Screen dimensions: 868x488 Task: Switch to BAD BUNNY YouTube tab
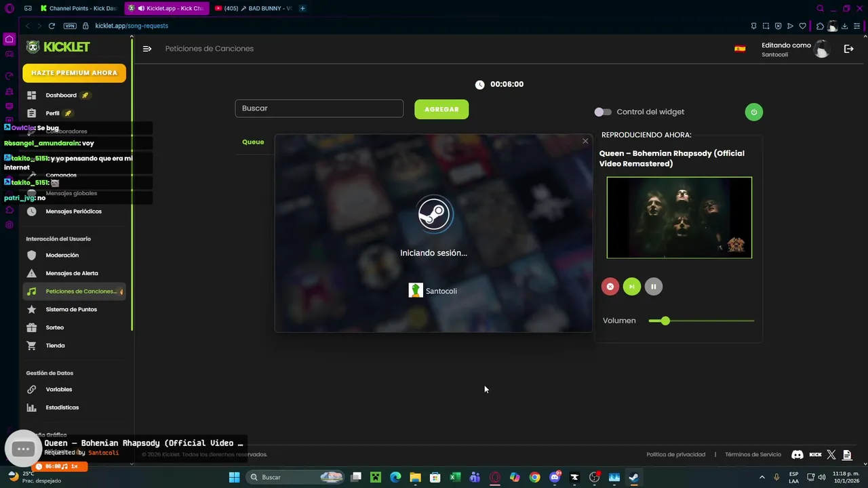point(253,8)
